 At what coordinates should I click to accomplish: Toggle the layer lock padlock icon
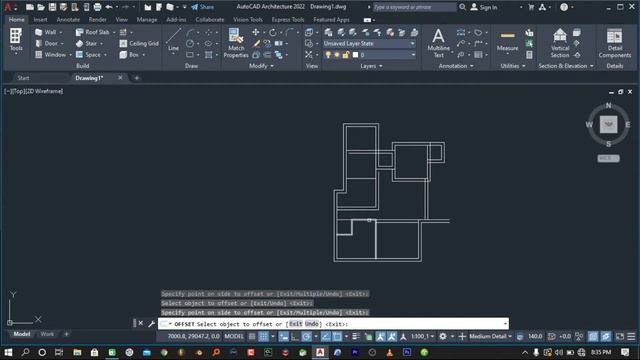click(346, 55)
